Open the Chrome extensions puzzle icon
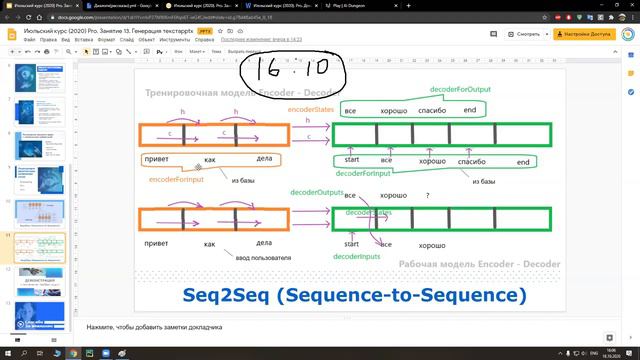This screenshot has width=640, height=360. pos(611,18)
